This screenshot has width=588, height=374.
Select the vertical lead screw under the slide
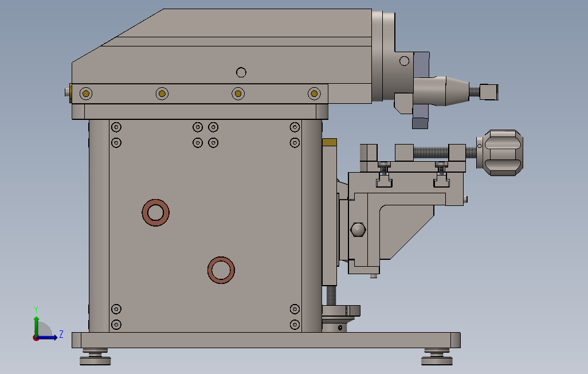click(331, 295)
